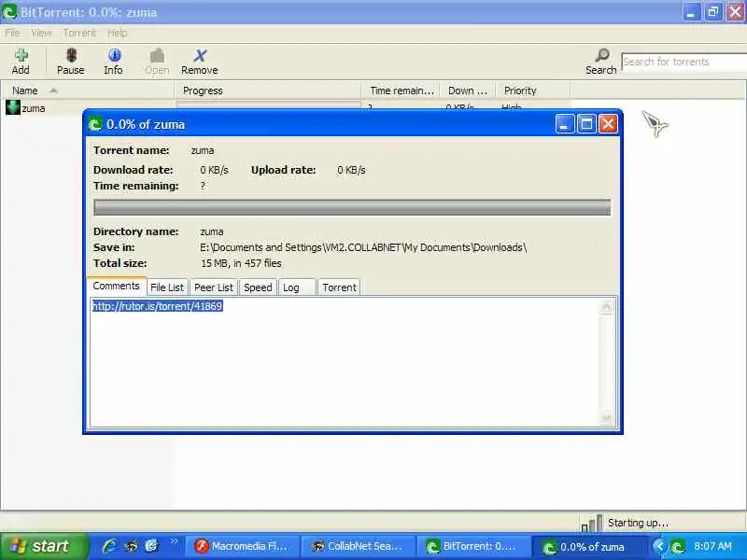This screenshot has height=560, width=747.
Task: Expand the quick launch chevron on taskbar
Action: pyautogui.click(x=175, y=541)
